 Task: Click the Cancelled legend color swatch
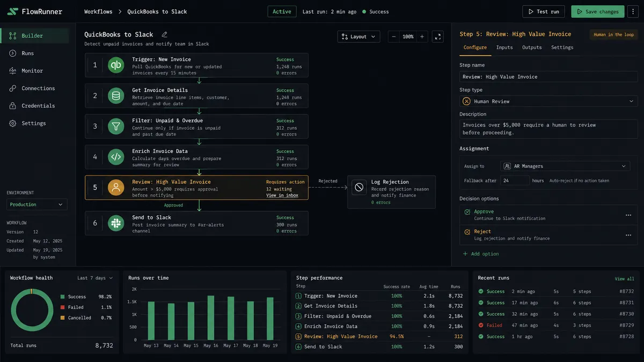click(63, 317)
